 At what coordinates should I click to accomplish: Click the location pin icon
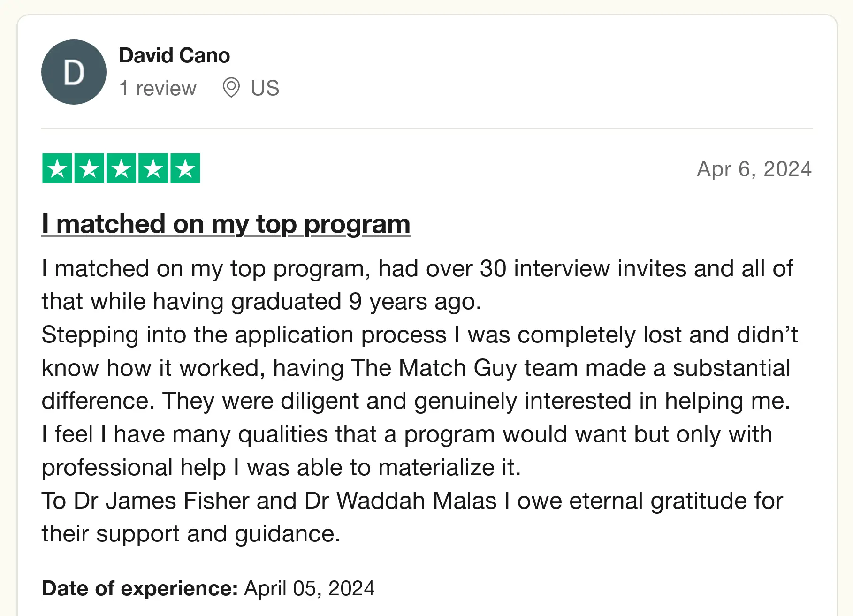[x=231, y=88]
